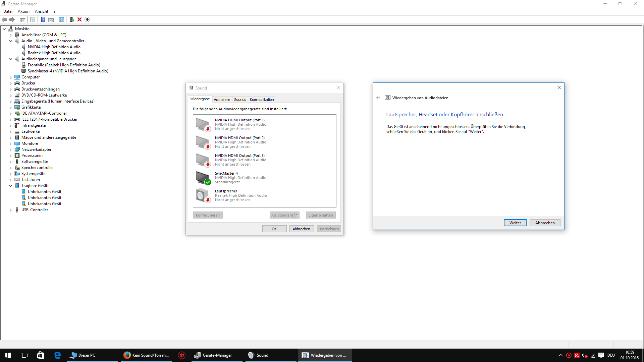Screen dimensions: 644x362
Task: Expand the USB-Controller tree node
Action: point(10,210)
